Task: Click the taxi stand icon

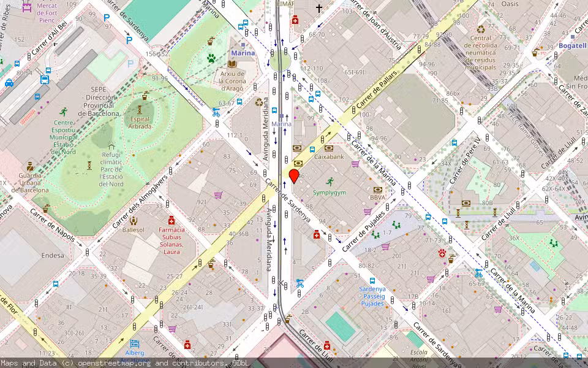Action: (9, 83)
